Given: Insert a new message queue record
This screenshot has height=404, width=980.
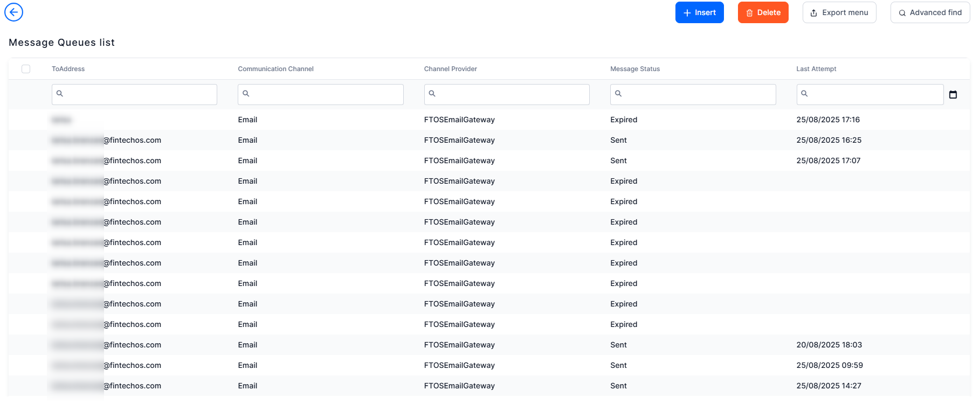Looking at the screenshot, I should pyautogui.click(x=699, y=12).
